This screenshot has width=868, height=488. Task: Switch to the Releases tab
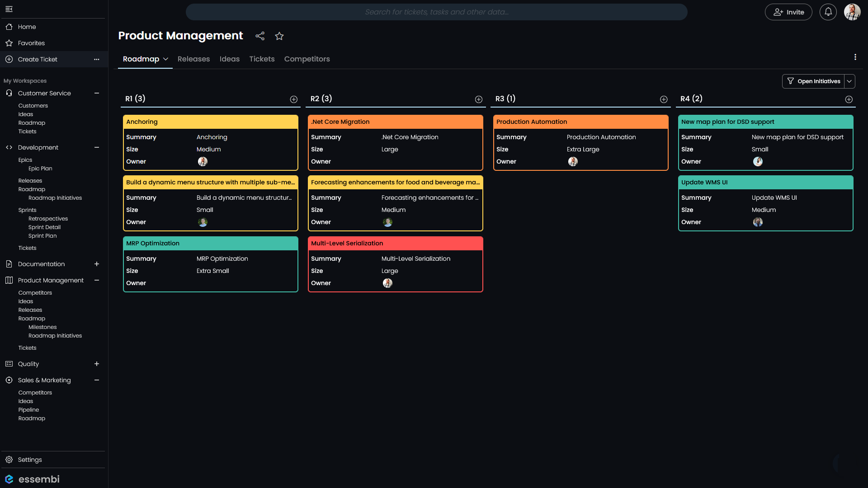tap(193, 59)
